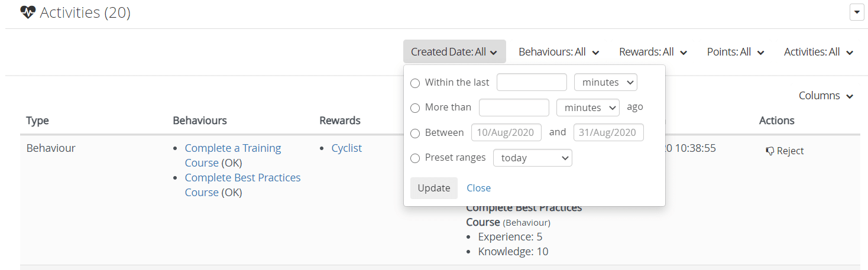Viewport: 868px width, 270px height.
Task: Open the Columns chooser
Action: click(x=825, y=96)
